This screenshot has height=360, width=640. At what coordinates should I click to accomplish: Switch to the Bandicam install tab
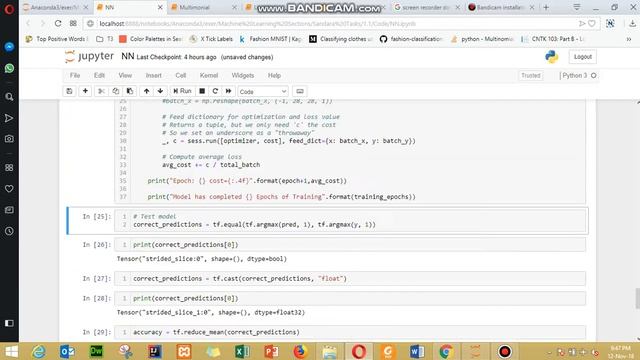coord(501,7)
